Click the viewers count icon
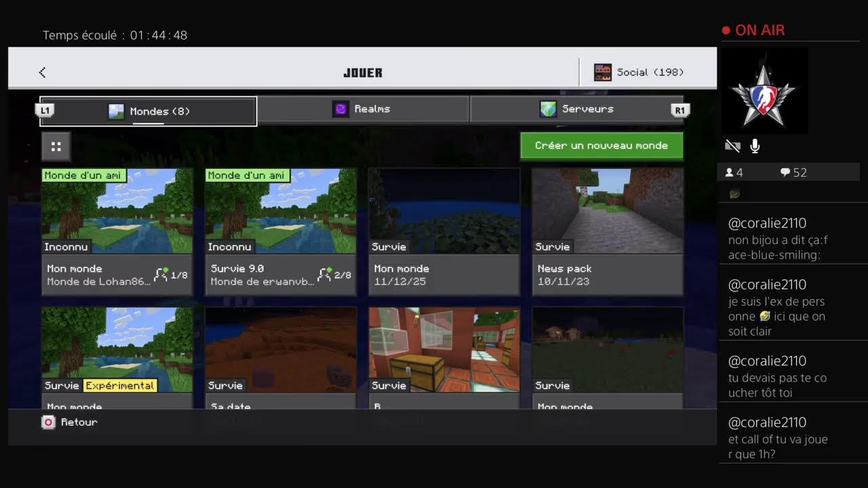Image resolution: width=868 pixels, height=488 pixels. tap(729, 173)
